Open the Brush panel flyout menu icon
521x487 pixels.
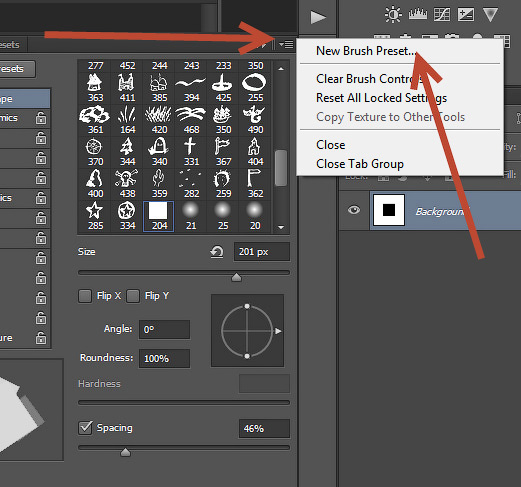[x=286, y=44]
